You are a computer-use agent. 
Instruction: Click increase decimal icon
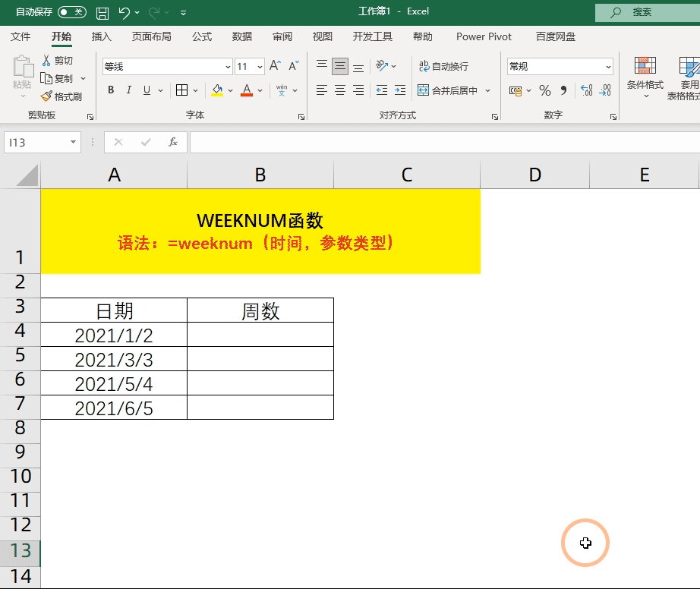[x=587, y=90]
